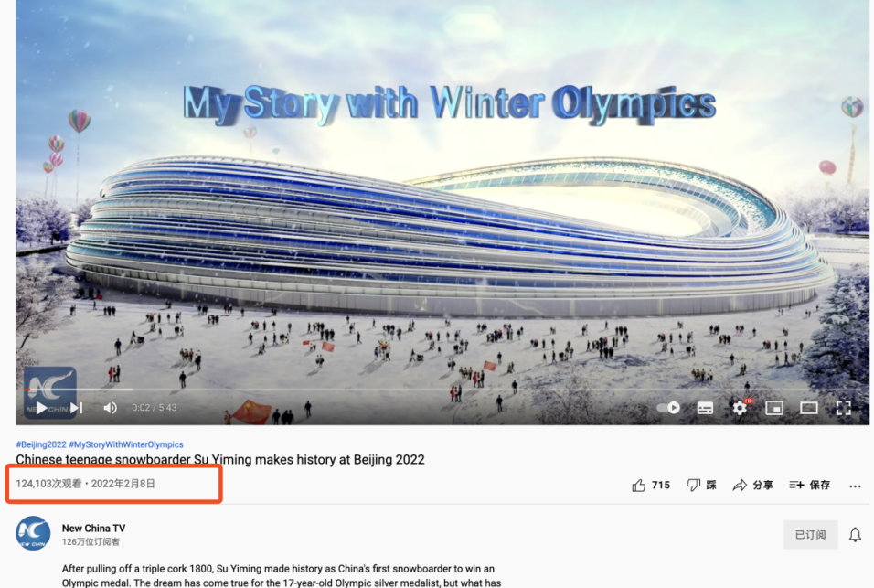
Task: Open video settings gear
Action: 741,408
